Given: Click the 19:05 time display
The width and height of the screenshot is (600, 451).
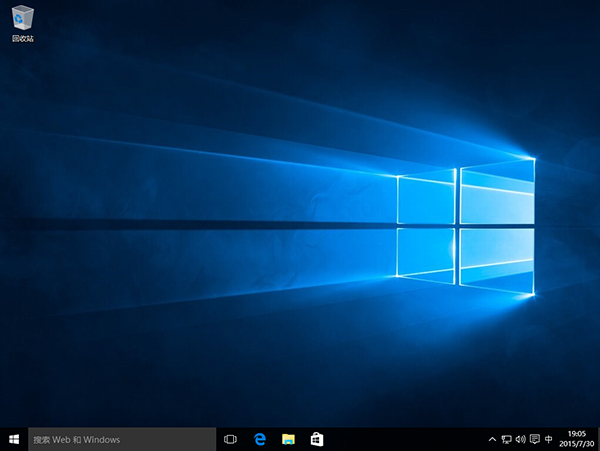Looking at the screenshot, I should 577,434.
